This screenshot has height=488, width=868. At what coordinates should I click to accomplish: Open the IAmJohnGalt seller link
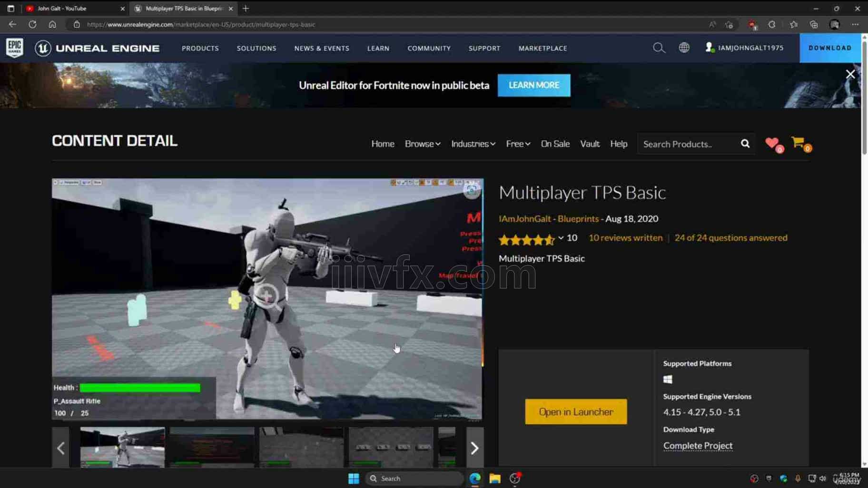[x=524, y=219]
